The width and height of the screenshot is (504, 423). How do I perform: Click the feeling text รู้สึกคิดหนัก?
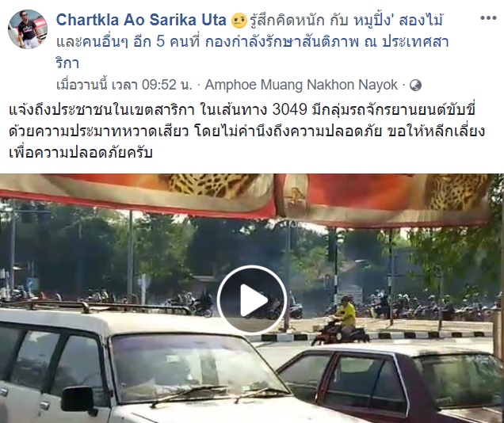[x=288, y=21]
